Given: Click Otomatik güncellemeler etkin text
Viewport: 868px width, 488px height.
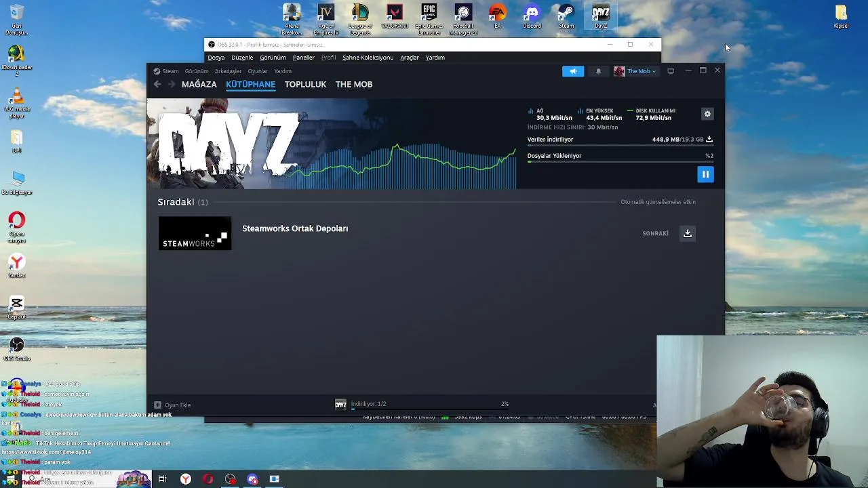Looking at the screenshot, I should click(x=658, y=202).
